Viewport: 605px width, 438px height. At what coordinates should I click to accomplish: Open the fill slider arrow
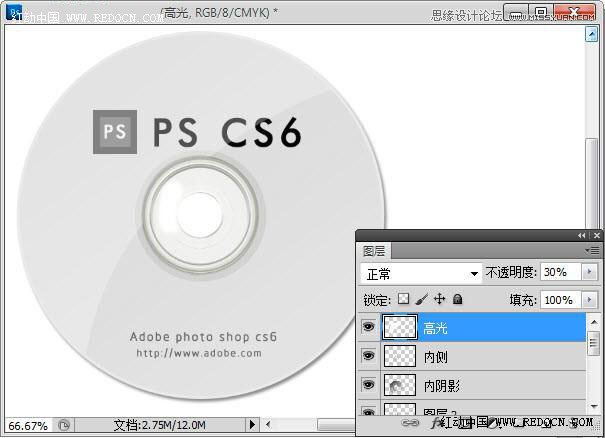(589, 299)
